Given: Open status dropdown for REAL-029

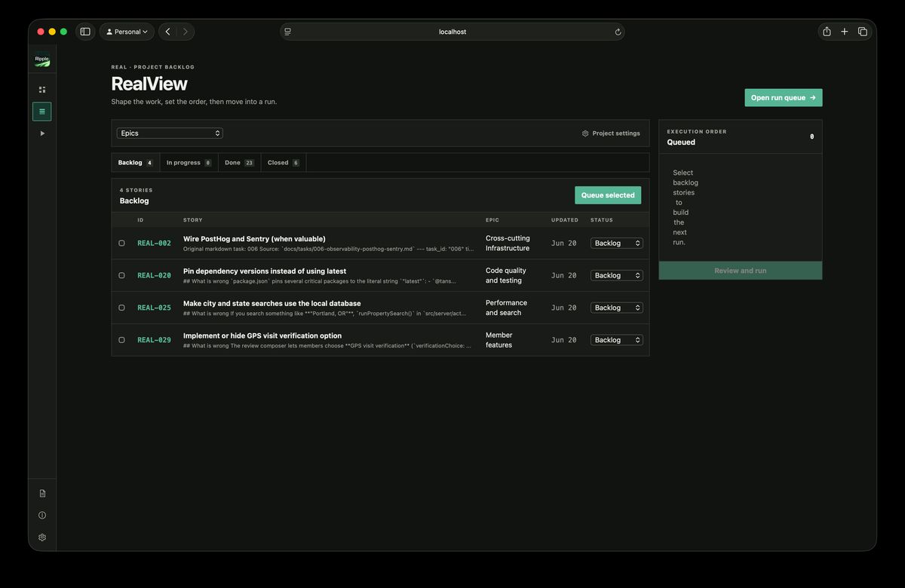Looking at the screenshot, I should [617, 340].
